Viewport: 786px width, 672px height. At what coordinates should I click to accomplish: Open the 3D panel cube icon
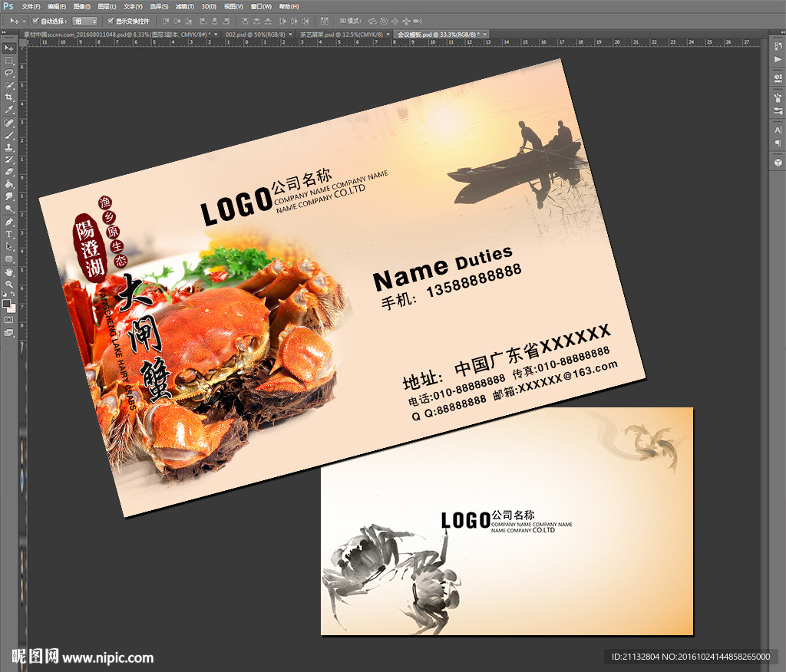(x=778, y=163)
